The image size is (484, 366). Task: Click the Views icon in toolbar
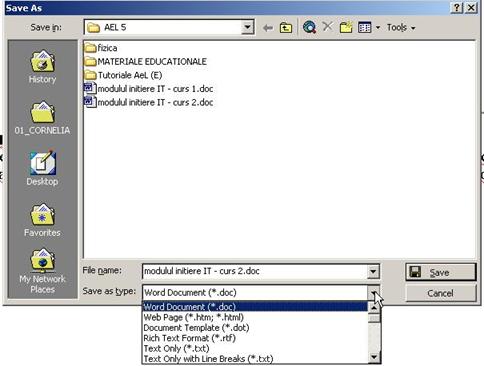point(364,27)
